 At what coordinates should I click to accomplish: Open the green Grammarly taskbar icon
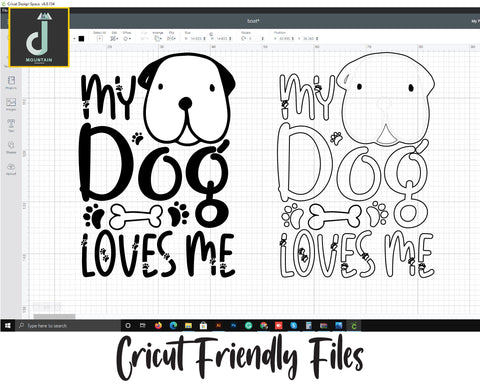[x=249, y=326]
